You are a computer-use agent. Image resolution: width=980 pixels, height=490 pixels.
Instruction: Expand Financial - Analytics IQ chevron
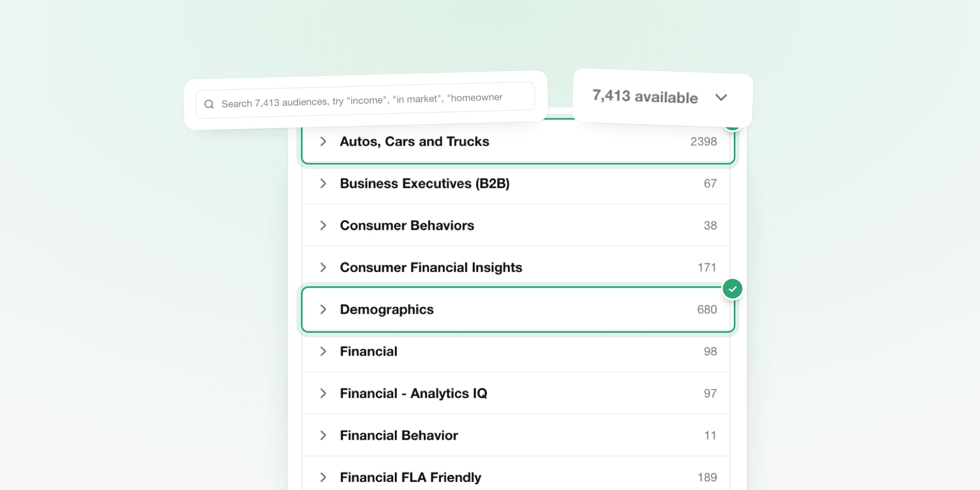pyautogui.click(x=323, y=394)
